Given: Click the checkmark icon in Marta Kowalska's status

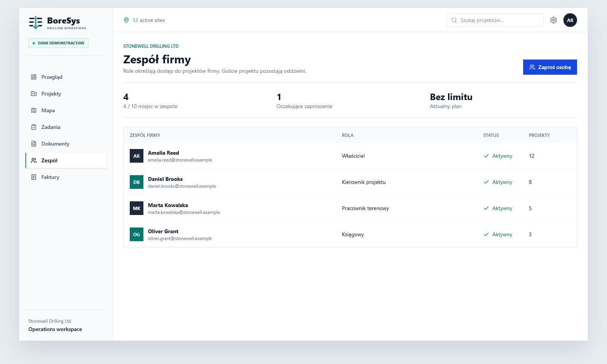Looking at the screenshot, I should coord(486,208).
